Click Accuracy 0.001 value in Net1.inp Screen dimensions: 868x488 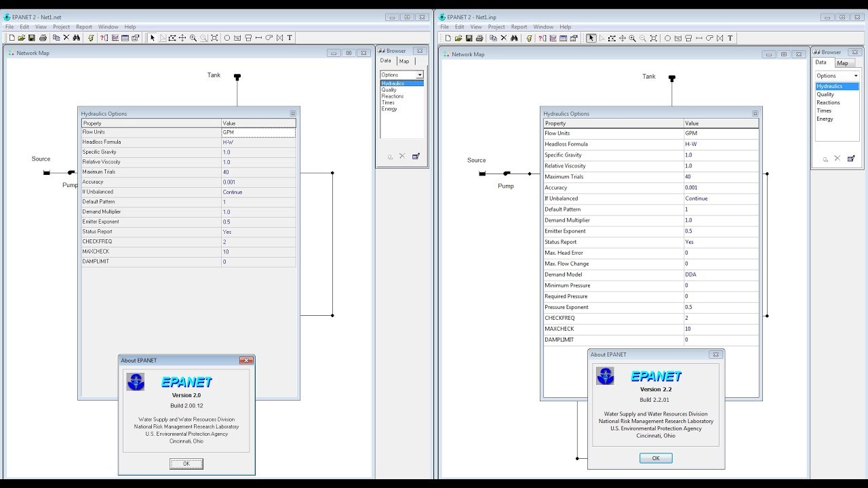pyautogui.click(x=722, y=188)
